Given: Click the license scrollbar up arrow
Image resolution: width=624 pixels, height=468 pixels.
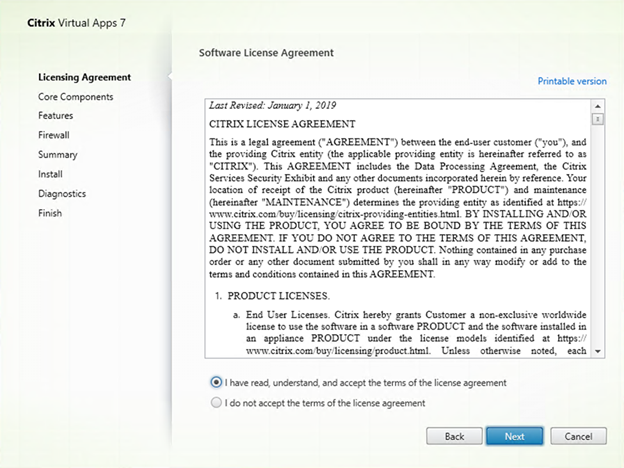Looking at the screenshot, I should (597, 106).
